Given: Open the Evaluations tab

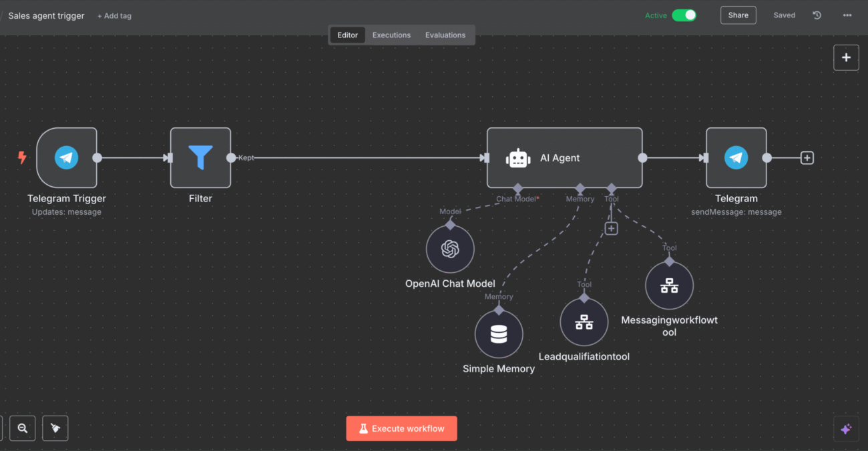Looking at the screenshot, I should click(x=445, y=35).
